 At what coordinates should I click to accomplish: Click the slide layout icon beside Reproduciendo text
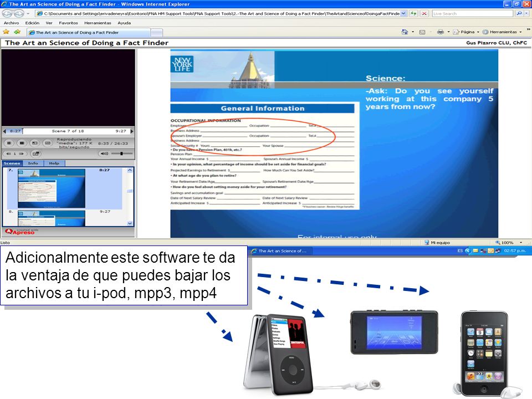[48, 143]
